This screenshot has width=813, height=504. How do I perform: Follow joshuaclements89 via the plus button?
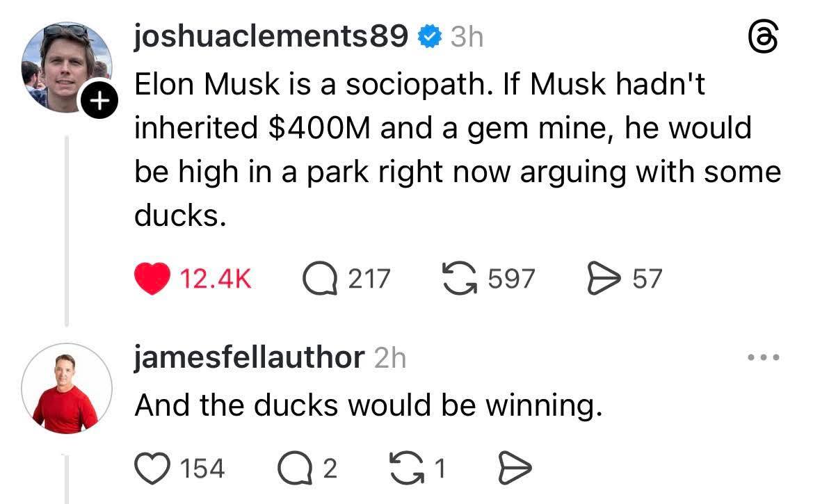pyautogui.click(x=99, y=99)
